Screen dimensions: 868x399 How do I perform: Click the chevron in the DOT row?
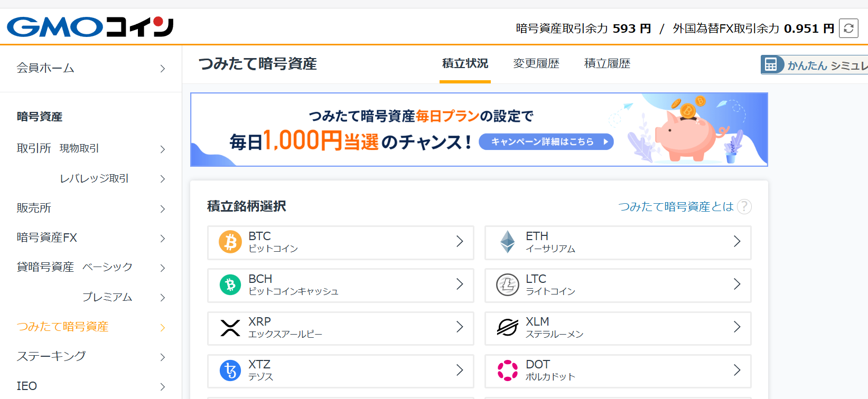[x=737, y=370]
